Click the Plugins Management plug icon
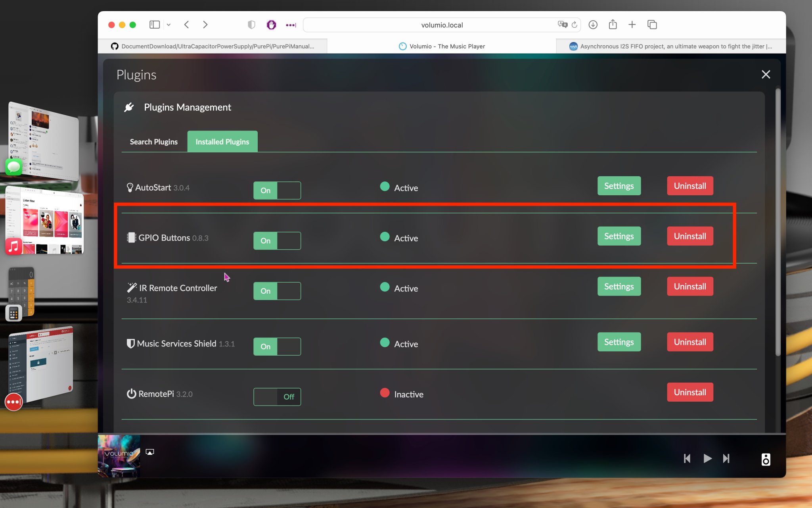Image resolution: width=812 pixels, height=508 pixels. tap(129, 107)
